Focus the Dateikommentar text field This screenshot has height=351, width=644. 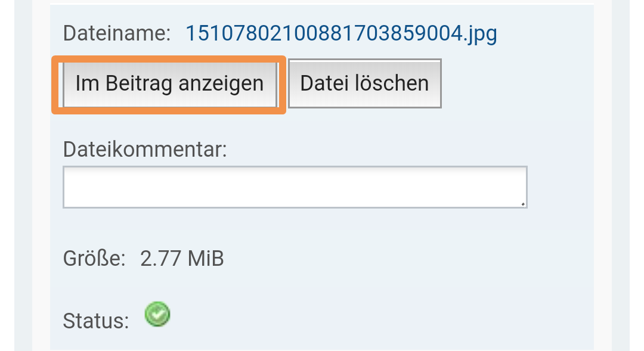click(295, 187)
